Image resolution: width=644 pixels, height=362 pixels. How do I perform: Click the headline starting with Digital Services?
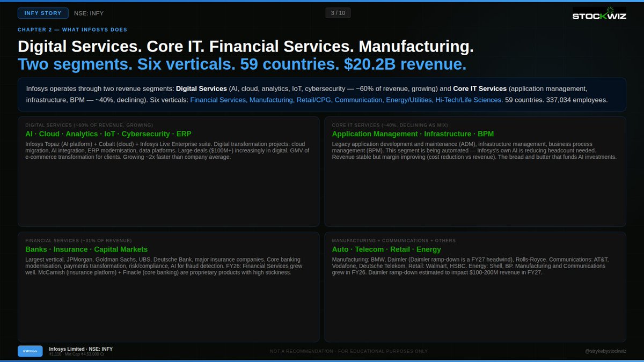[x=246, y=47]
